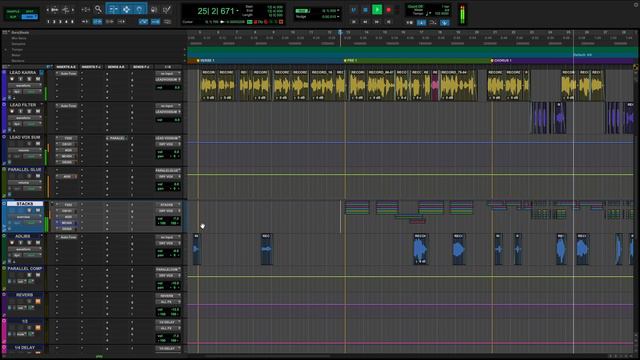Click the SENDS A-E column header
This screenshot has height=360, width=640.
point(116,67)
